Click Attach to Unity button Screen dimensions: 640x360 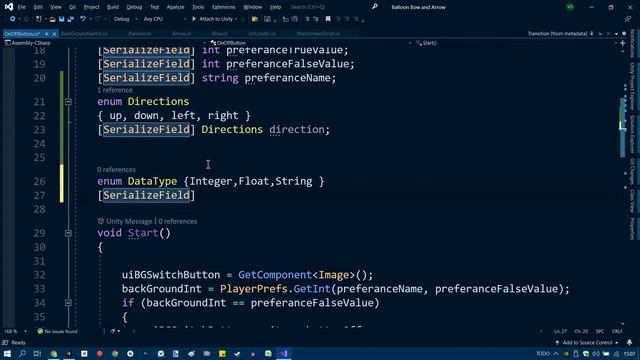tap(212, 19)
